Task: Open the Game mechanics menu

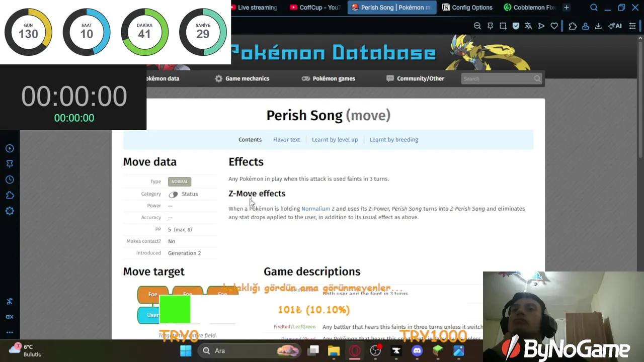Action: 242,78
